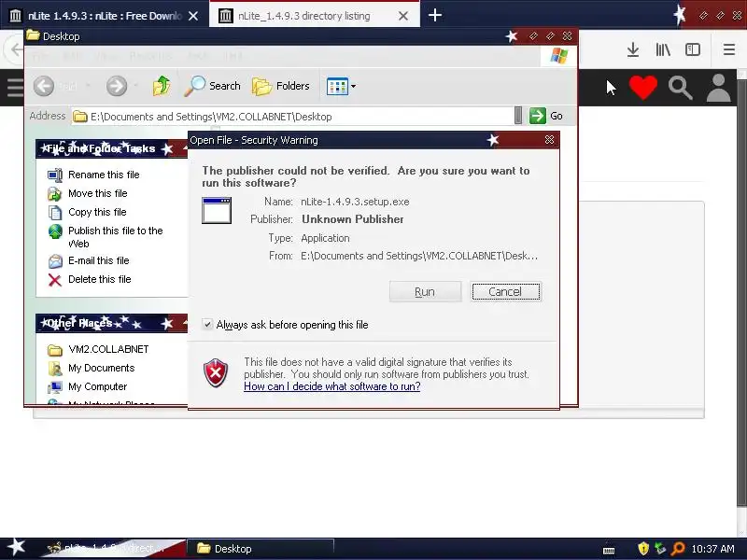Click the 10:37 AM taskbar clock
Viewport: 747px width, 560px height.
[712, 549]
